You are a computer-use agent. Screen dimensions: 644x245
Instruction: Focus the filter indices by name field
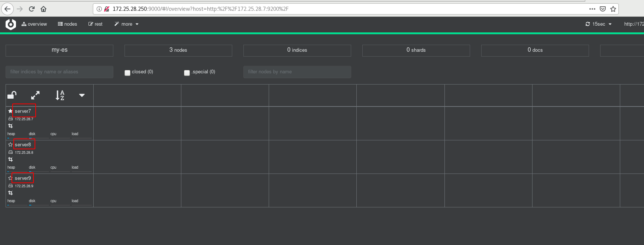tap(59, 72)
